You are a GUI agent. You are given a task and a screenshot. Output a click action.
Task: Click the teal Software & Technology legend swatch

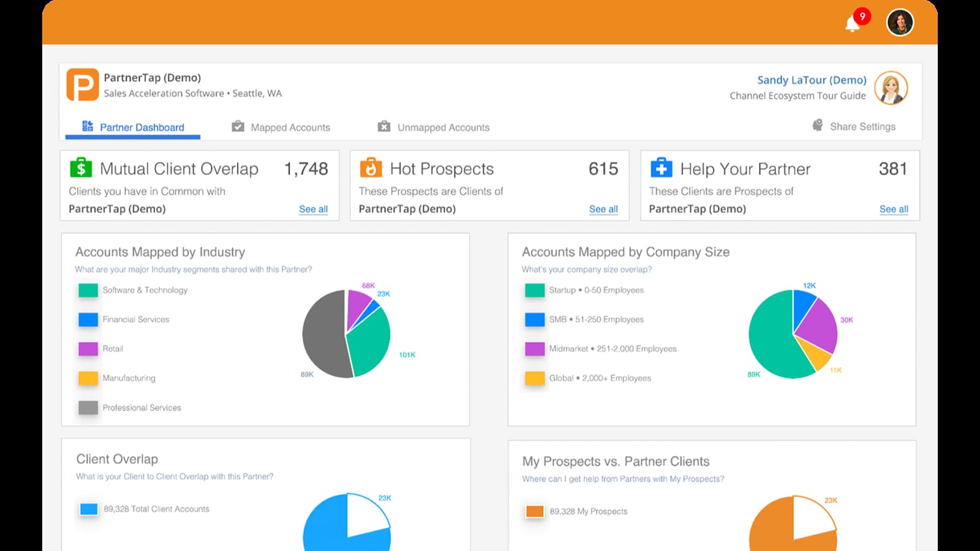tap(88, 290)
